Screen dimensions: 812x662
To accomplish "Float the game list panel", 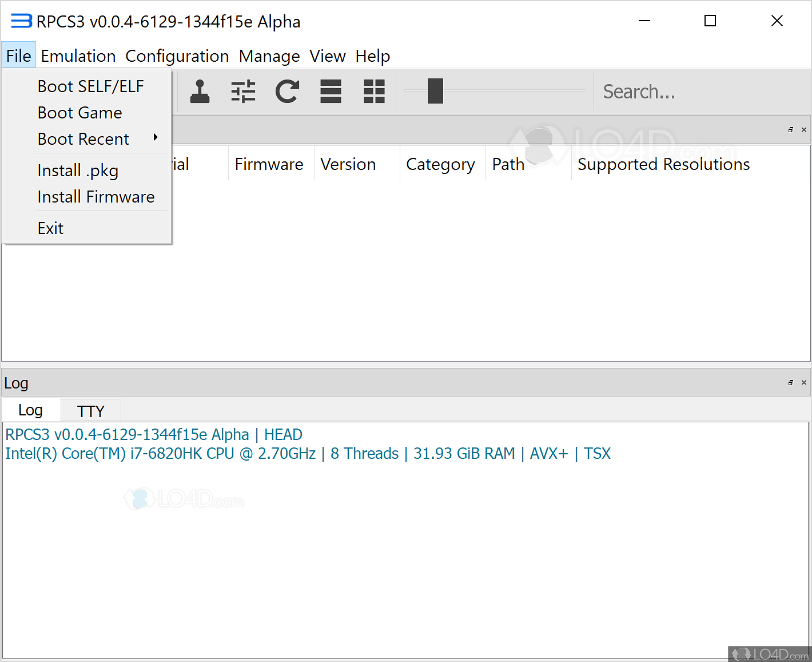I will [x=791, y=130].
